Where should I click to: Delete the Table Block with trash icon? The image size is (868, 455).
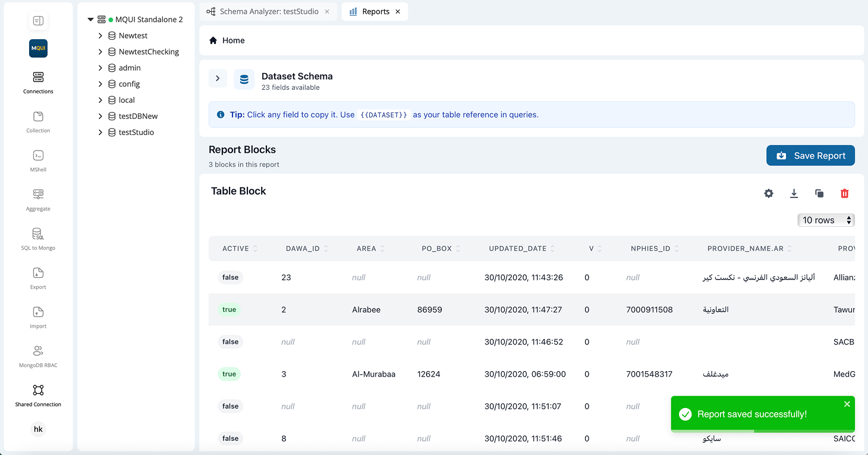click(x=844, y=193)
